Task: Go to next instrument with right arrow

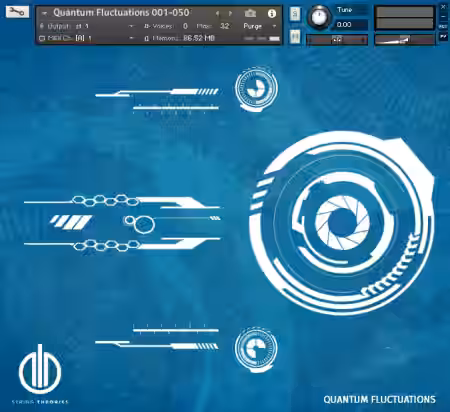Action: pos(230,13)
